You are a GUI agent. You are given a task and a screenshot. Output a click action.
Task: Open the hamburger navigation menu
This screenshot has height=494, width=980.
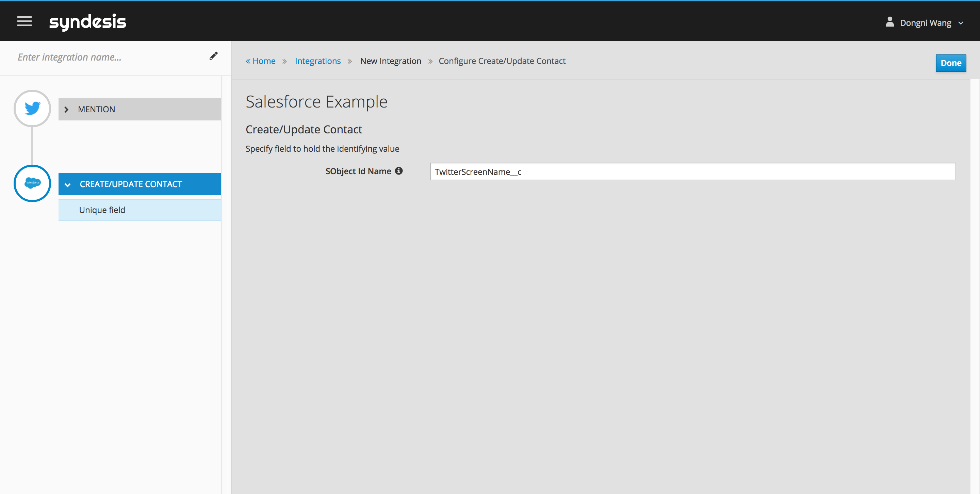pos(24,21)
